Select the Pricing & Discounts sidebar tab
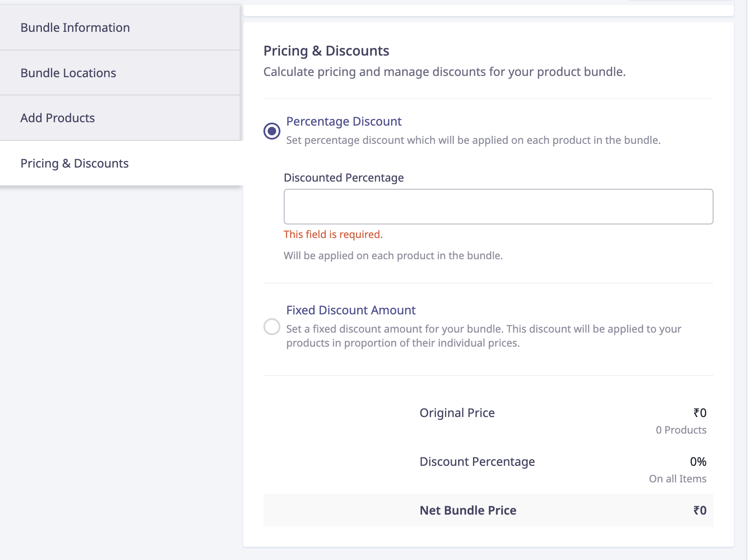The image size is (750, 560). point(75,163)
